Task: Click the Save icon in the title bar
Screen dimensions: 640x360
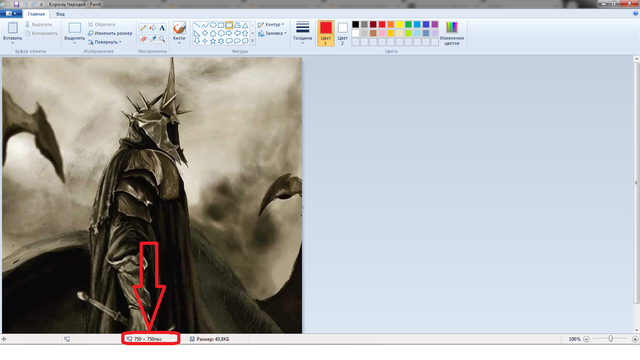Action: (16, 4)
